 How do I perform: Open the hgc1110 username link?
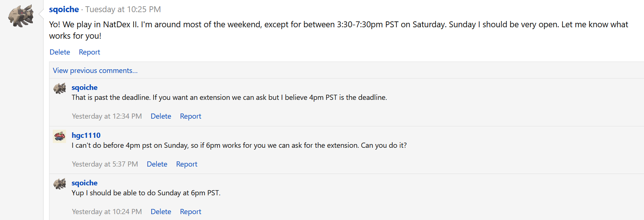(86, 135)
